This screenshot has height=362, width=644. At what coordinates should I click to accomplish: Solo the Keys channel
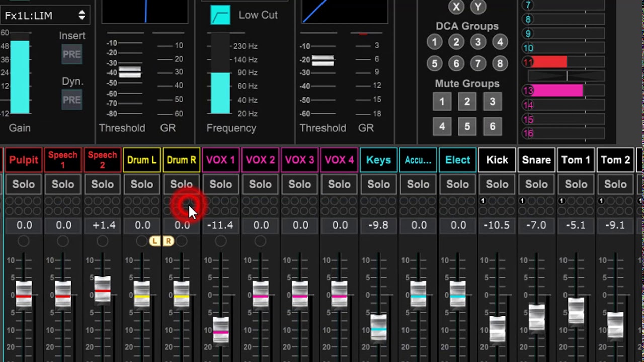[x=378, y=185]
